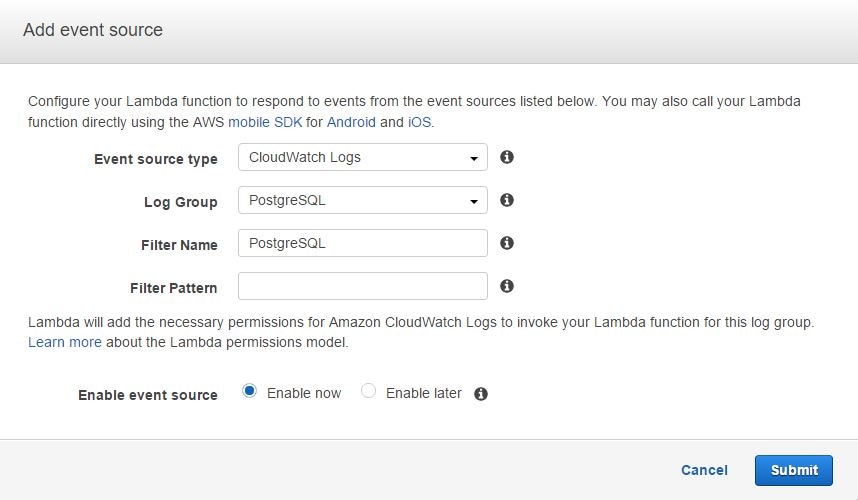This screenshot has height=500, width=858.
Task: Click the Event source type label
Action: tap(155, 160)
